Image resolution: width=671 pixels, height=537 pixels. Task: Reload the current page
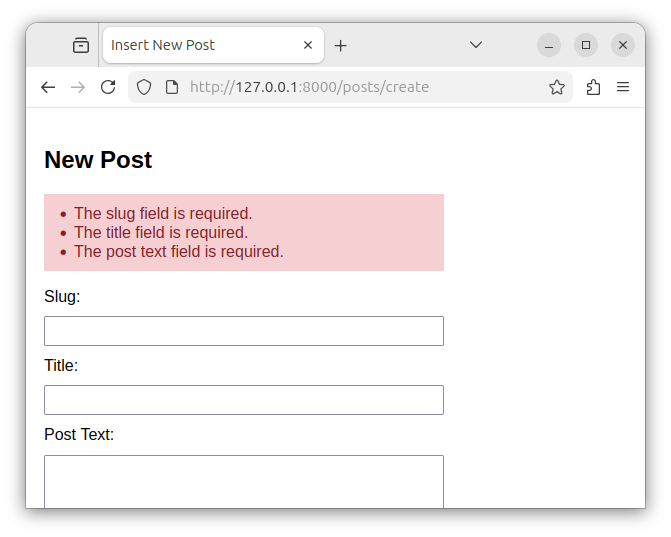(x=108, y=87)
